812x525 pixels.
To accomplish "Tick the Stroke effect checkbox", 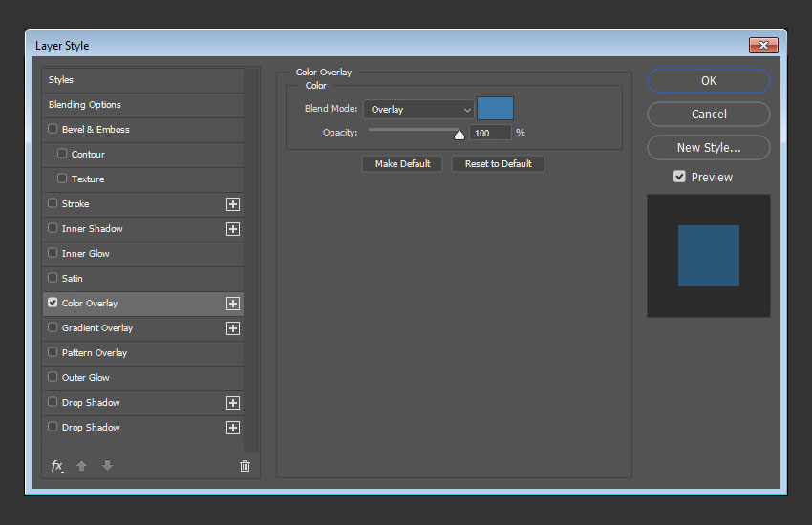I will 53,202.
